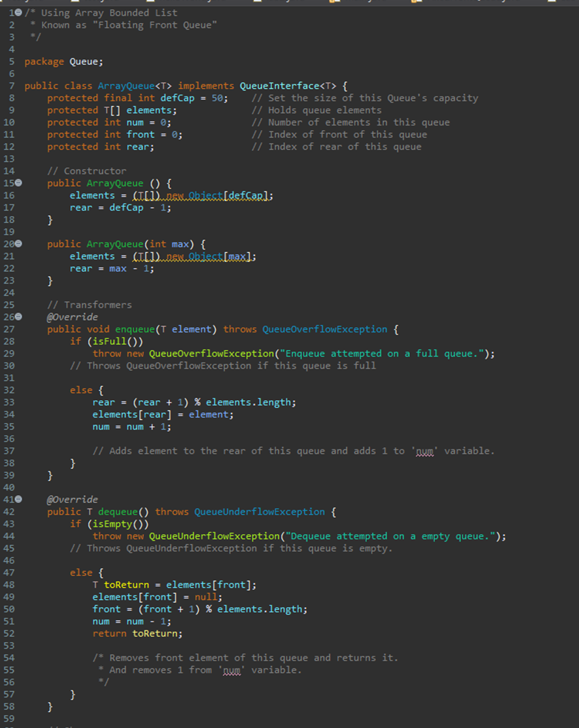This screenshot has width=579, height=728.
Task: Click the fold icon beside the dequeue method
Action: (17, 499)
